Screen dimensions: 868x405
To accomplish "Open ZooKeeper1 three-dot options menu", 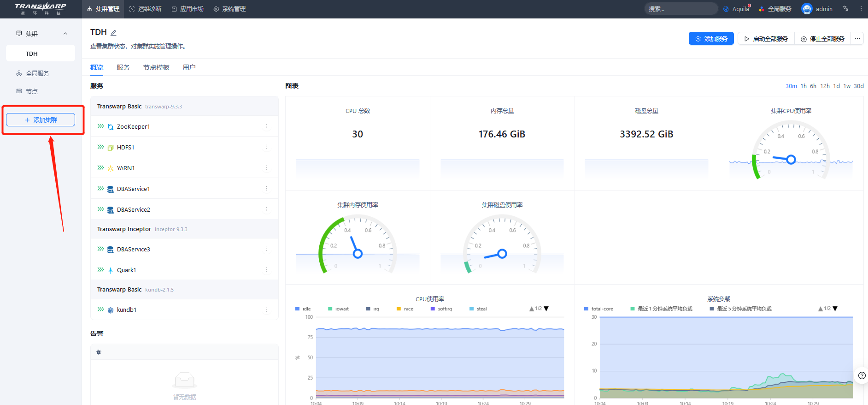I will point(267,126).
